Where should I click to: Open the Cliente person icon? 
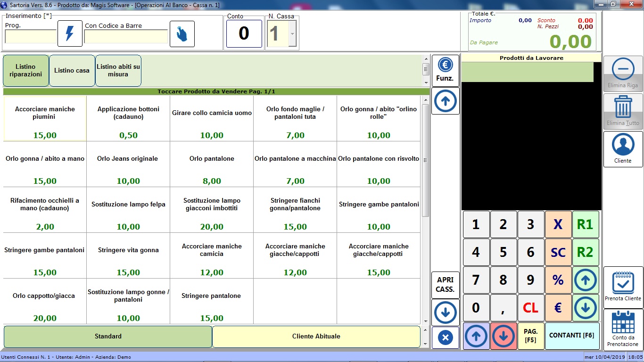pyautogui.click(x=623, y=149)
